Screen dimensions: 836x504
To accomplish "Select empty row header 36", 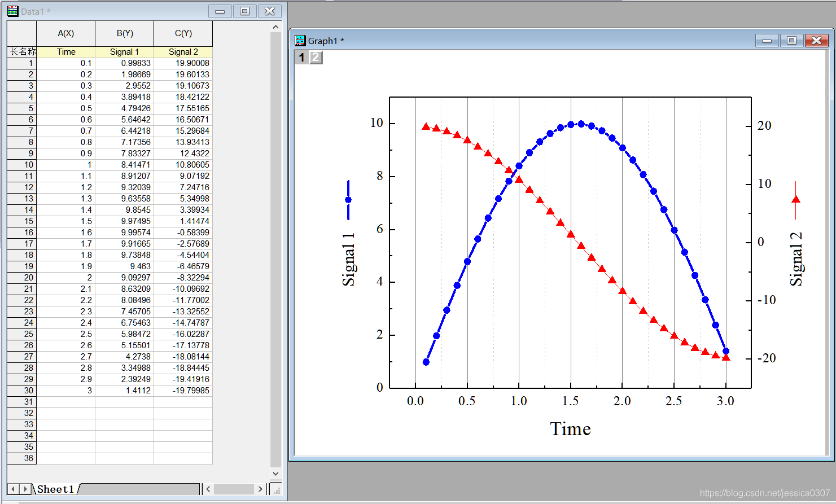I will click(x=22, y=458).
